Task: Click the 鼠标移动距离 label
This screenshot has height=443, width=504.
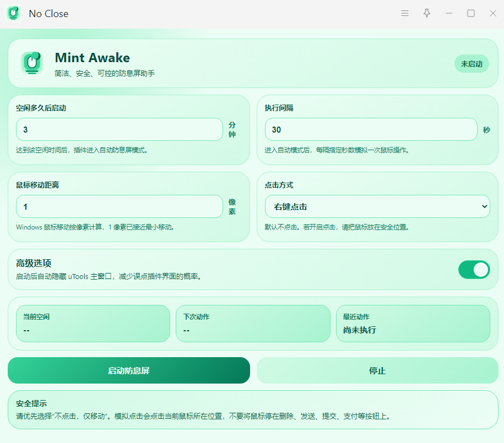Action: pyautogui.click(x=37, y=185)
